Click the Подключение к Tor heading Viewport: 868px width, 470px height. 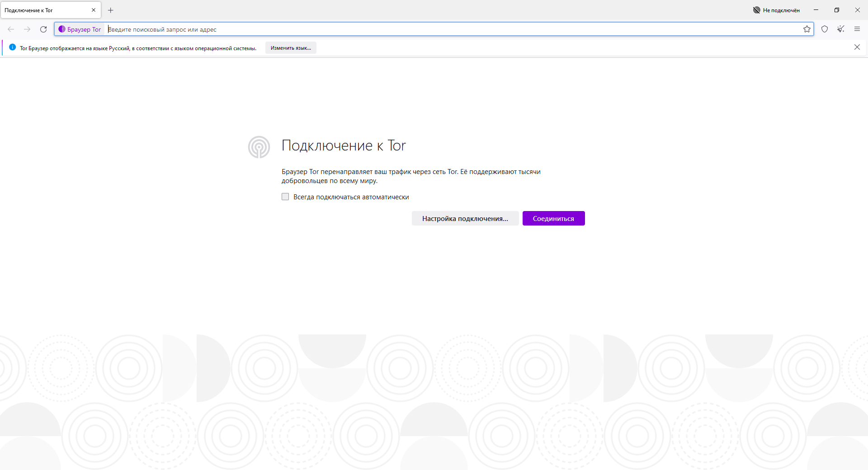[x=344, y=146]
